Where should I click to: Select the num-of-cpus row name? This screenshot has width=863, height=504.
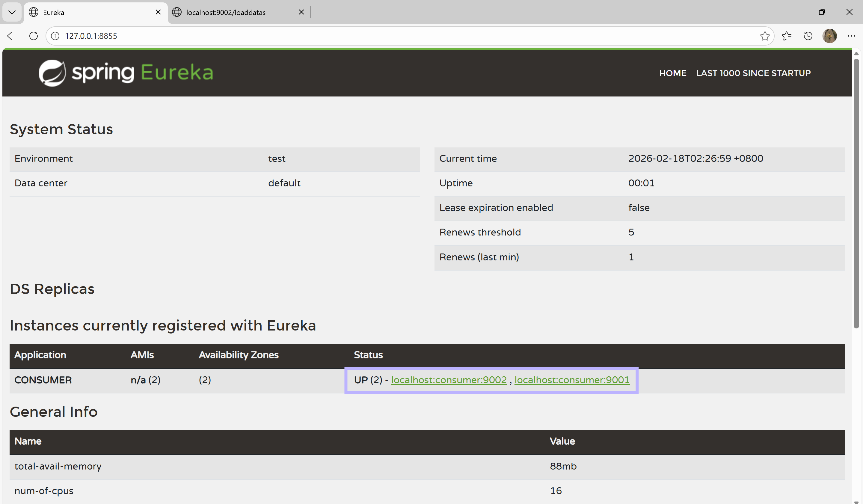click(x=44, y=491)
